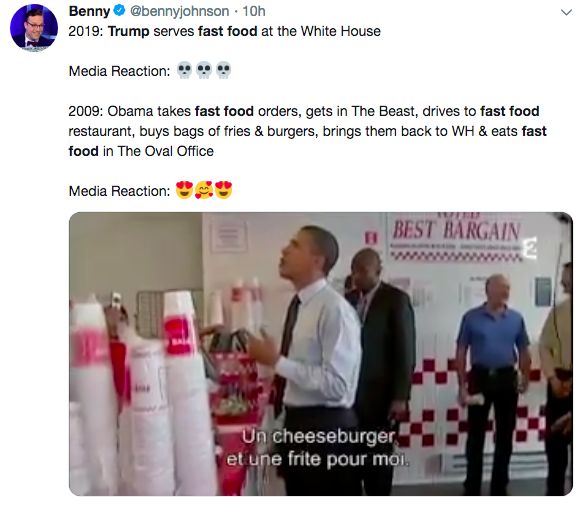This screenshot has width=584, height=511.
Task: Click the BEST BARGAIN sign in video
Action: (456, 230)
